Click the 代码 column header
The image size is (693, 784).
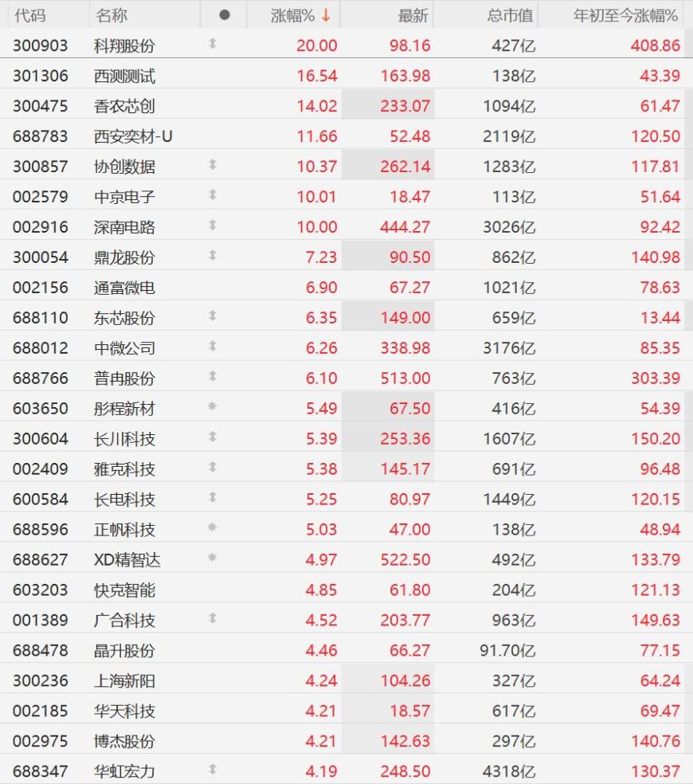[x=30, y=15]
